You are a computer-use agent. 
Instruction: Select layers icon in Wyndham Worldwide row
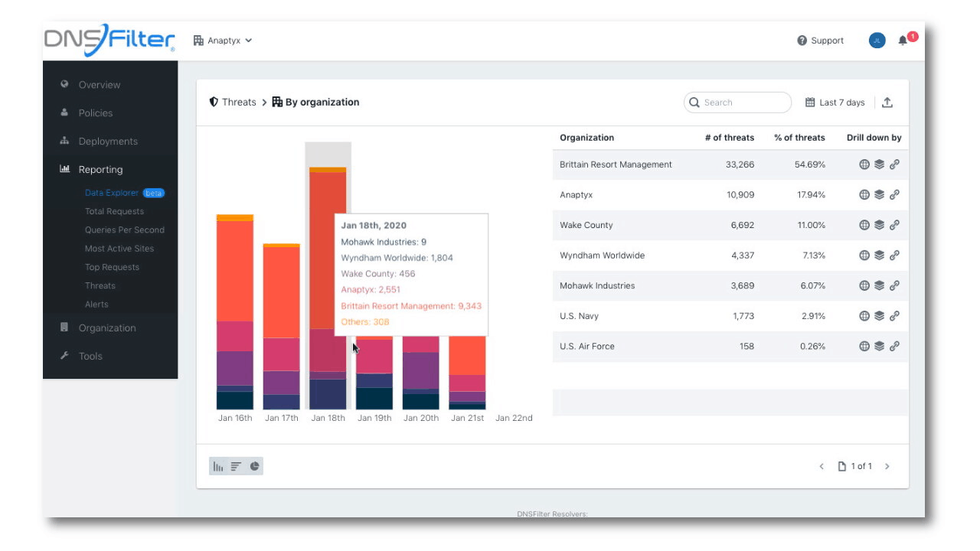879,255
